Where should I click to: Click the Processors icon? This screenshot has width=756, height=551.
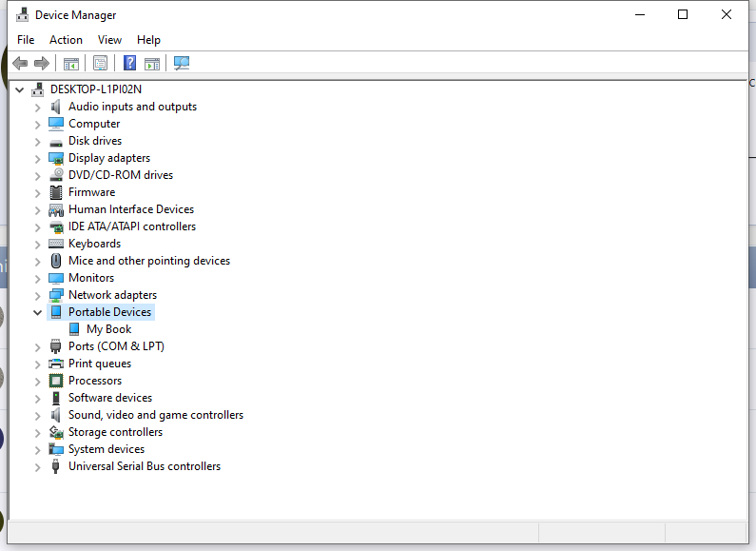56,381
